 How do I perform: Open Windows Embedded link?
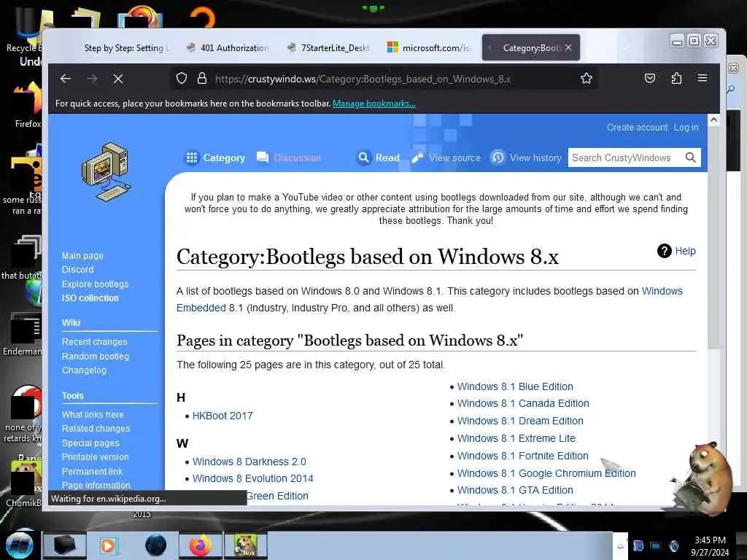click(x=662, y=291)
